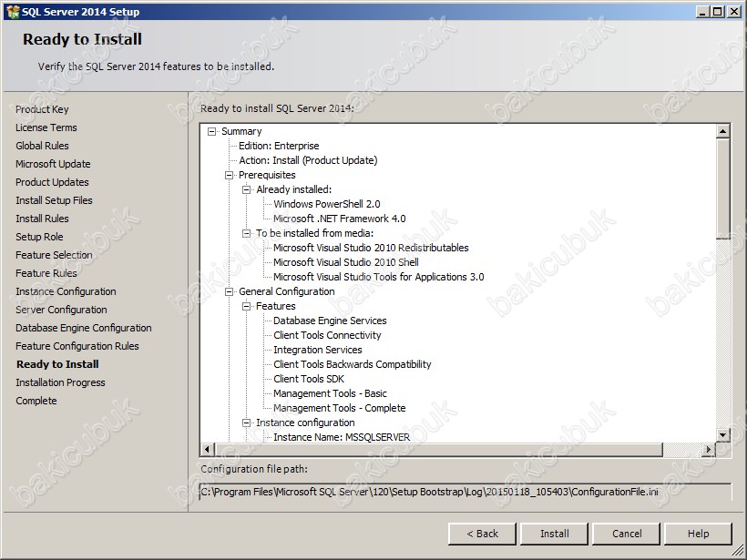Select the Integration Services row
Screen dimensions: 747x560
tap(318, 350)
